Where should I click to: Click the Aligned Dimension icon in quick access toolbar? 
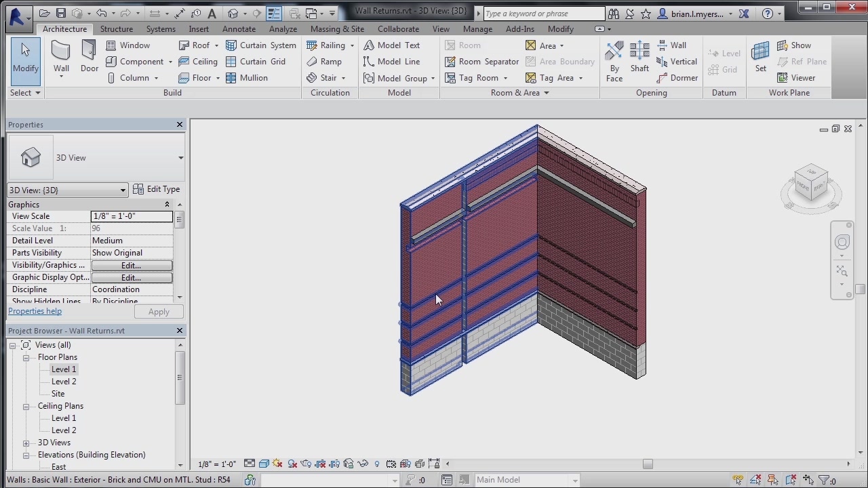pos(180,14)
